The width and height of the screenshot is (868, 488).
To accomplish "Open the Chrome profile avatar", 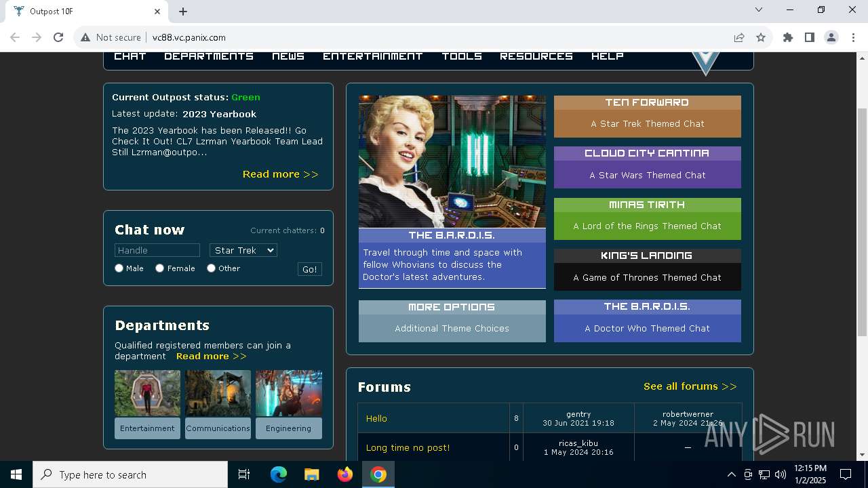I will tap(831, 37).
